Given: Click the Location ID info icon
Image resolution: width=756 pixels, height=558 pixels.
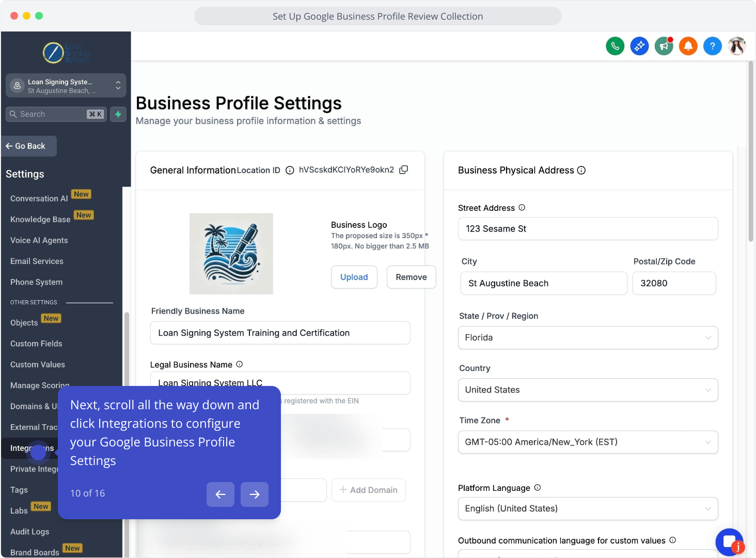Looking at the screenshot, I should point(290,171).
